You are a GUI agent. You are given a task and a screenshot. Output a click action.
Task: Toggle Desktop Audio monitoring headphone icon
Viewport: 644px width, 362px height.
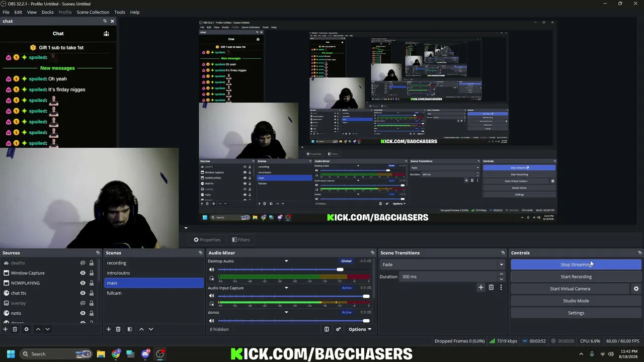[211, 278]
